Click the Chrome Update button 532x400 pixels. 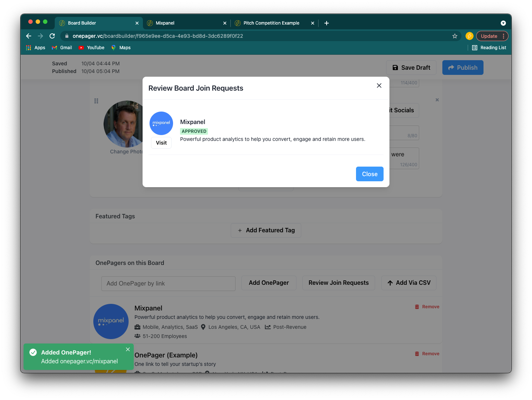[x=489, y=36]
